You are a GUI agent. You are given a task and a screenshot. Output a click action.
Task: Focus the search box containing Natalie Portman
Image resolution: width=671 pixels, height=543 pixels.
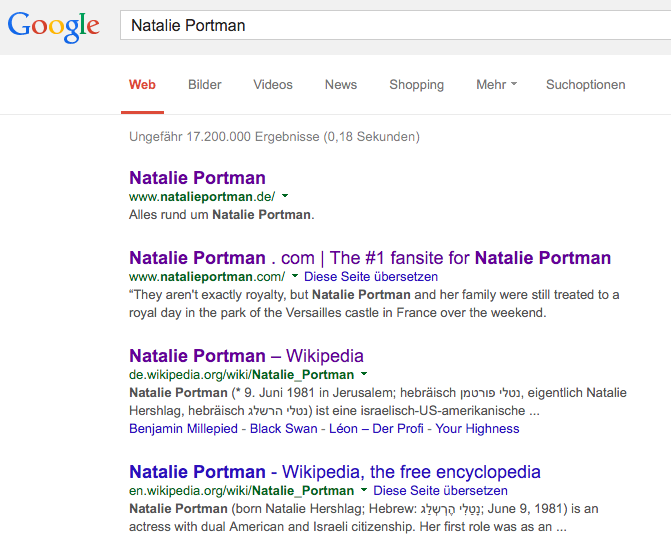[x=390, y=26]
